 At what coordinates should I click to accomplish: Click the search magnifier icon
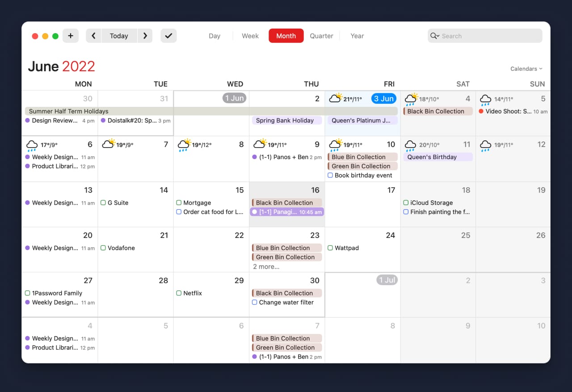(x=433, y=36)
